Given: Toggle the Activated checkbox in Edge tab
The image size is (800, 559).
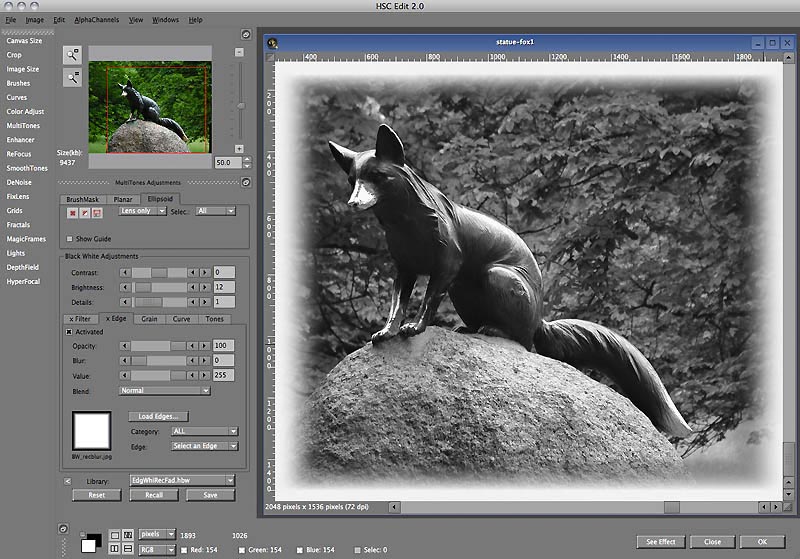Looking at the screenshot, I should (69, 331).
